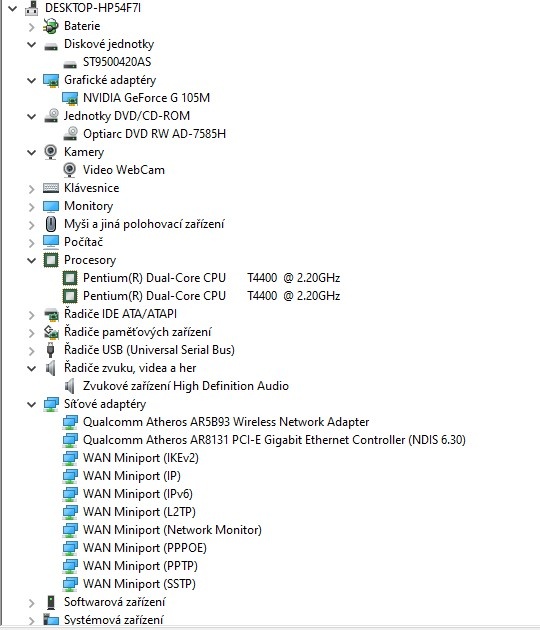Screen dimensions: 540x630
Task: Select WAN Miniport (PPPOE)
Action: point(145,548)
